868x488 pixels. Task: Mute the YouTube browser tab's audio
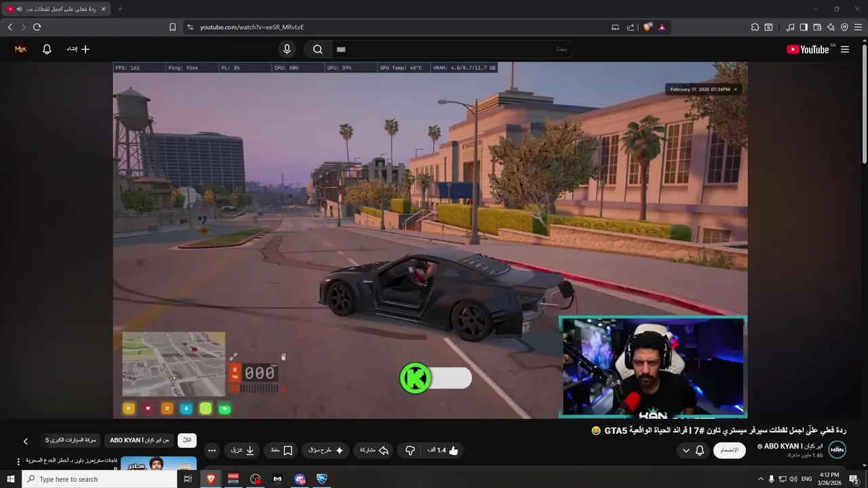[19, 9]
